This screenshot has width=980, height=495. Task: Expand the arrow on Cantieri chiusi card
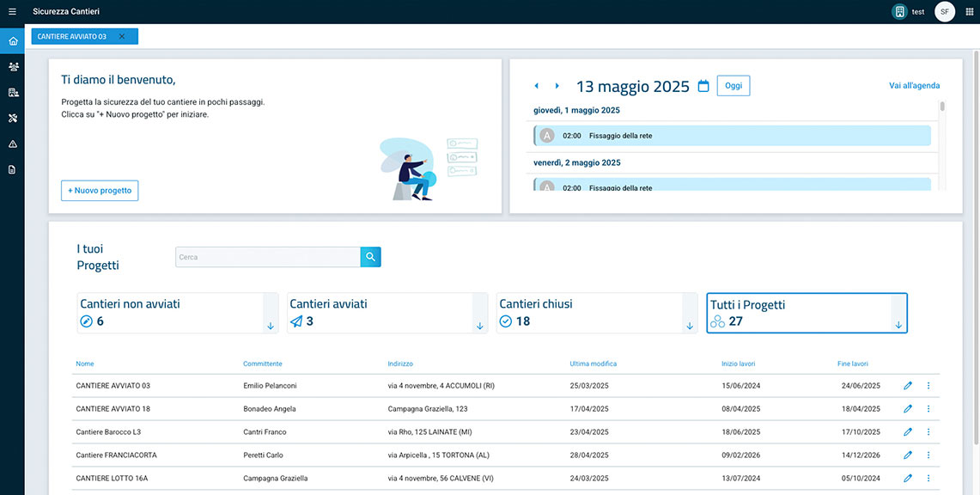pyautogui.click(x=690, y=326)
